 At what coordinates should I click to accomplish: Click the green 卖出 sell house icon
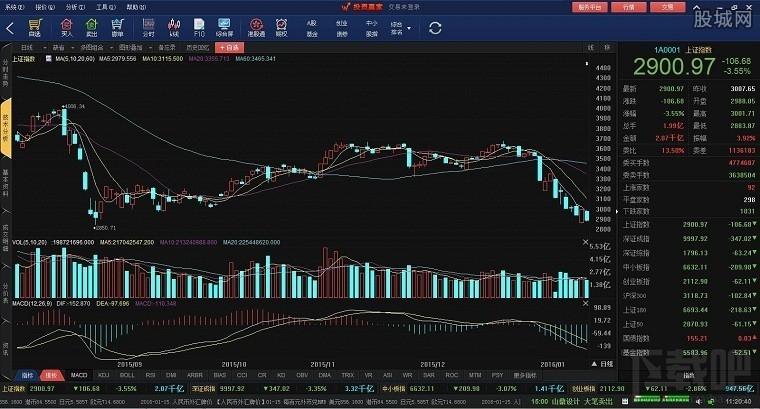pos(92,28)
